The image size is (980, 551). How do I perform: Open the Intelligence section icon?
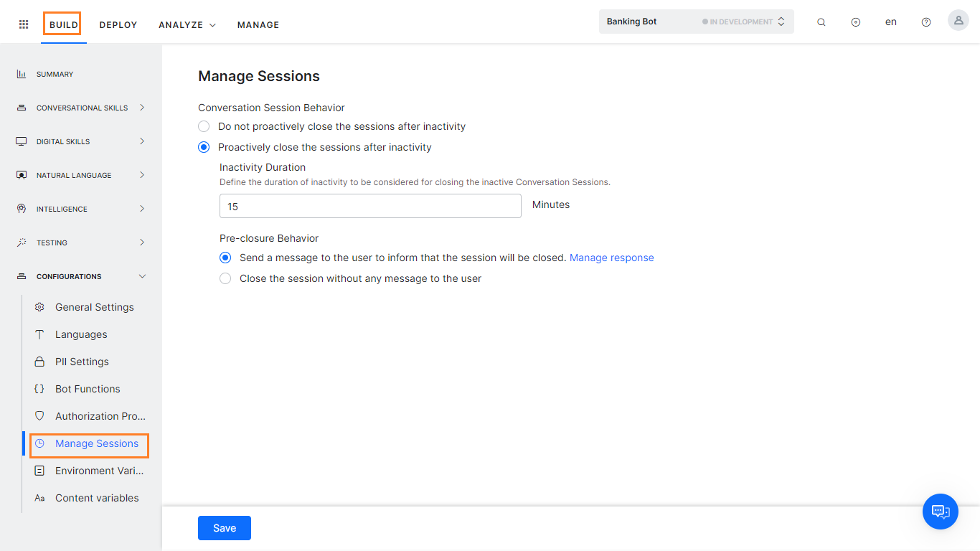[x=22, y=209]
